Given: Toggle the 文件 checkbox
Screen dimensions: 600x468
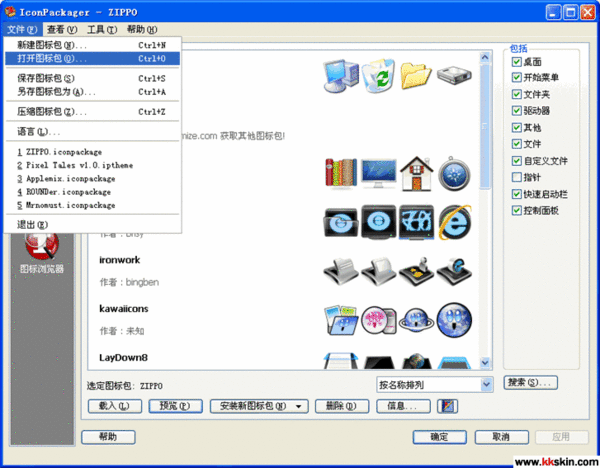Looking at the screenshot, I should coord(517,144).
